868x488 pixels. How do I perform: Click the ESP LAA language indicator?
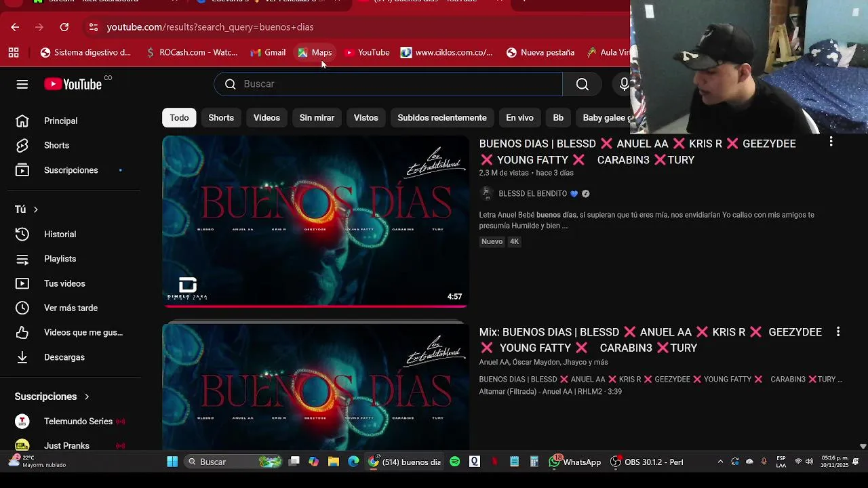click(781, 462)
